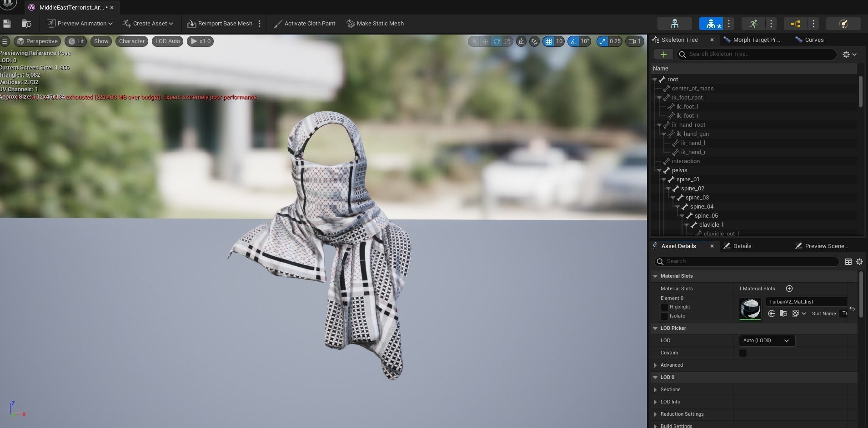
Task: Select the translate (move) gizmo tool
Action: [x=485, y=41]
